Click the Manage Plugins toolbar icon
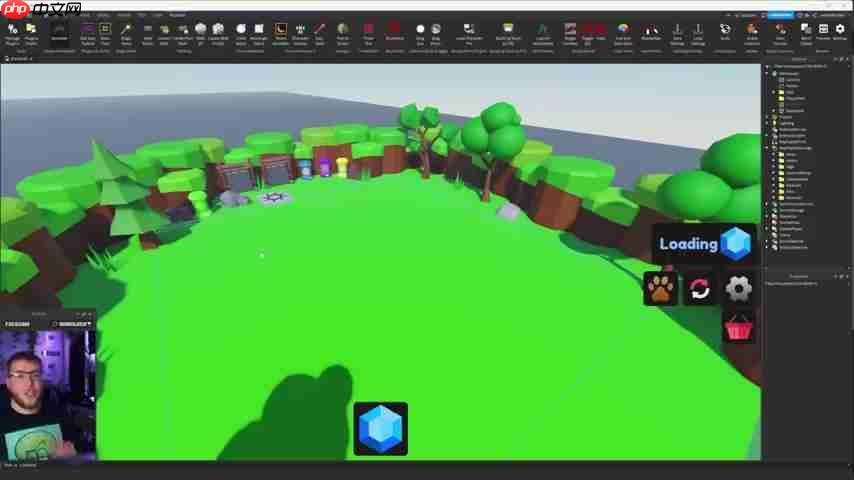The width and height of the screenshot is (854, 480). tap(13, 34)
